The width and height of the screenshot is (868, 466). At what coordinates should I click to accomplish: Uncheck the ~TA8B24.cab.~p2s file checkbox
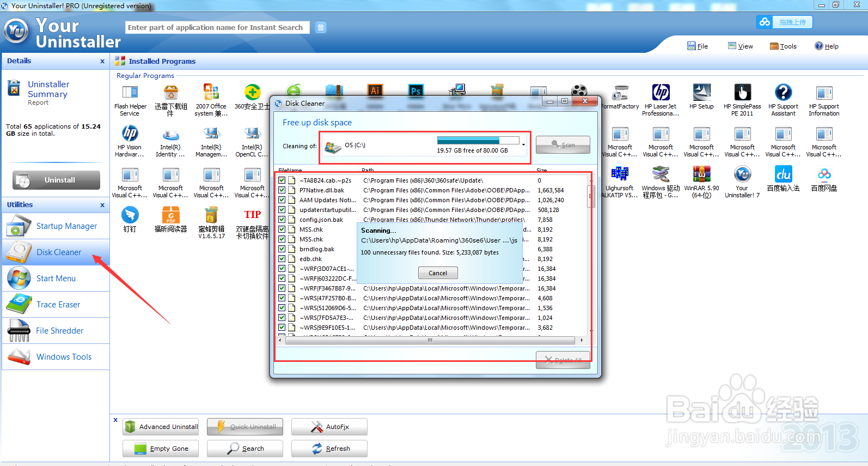pyautogui.click(x=282, y=180)
